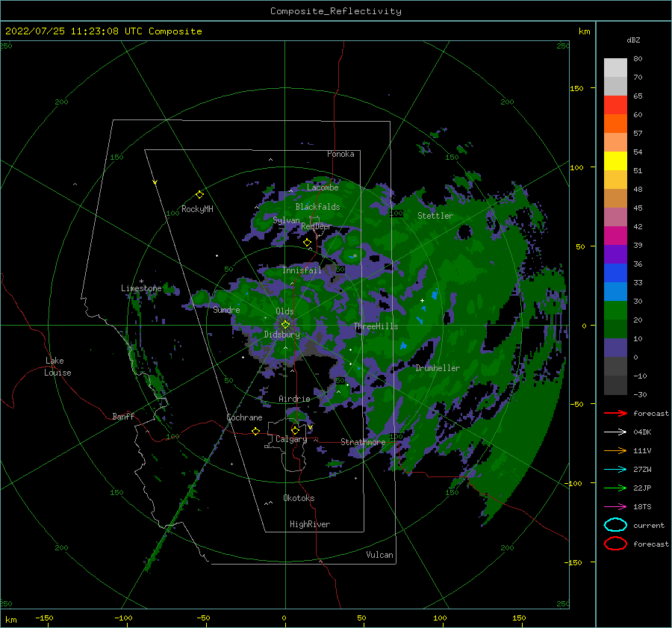Click the Innisfail label
The width and height of the screenshot is (672, 628).
pyautogui.click(x=302, y=270)
